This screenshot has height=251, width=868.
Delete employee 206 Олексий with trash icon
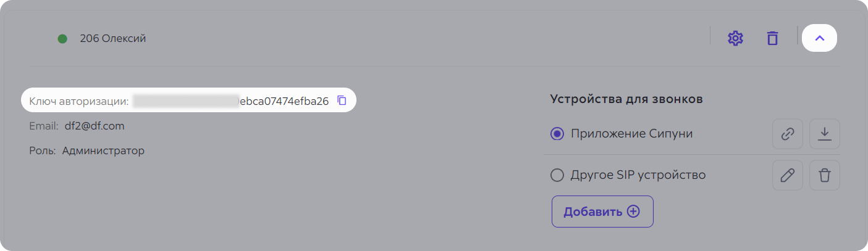(x=772, y=38)
